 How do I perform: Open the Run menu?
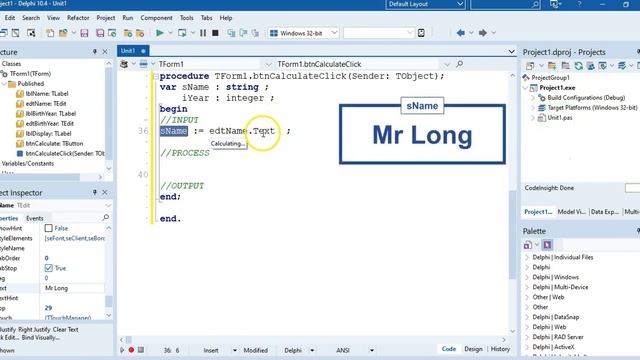coord(128,18)
